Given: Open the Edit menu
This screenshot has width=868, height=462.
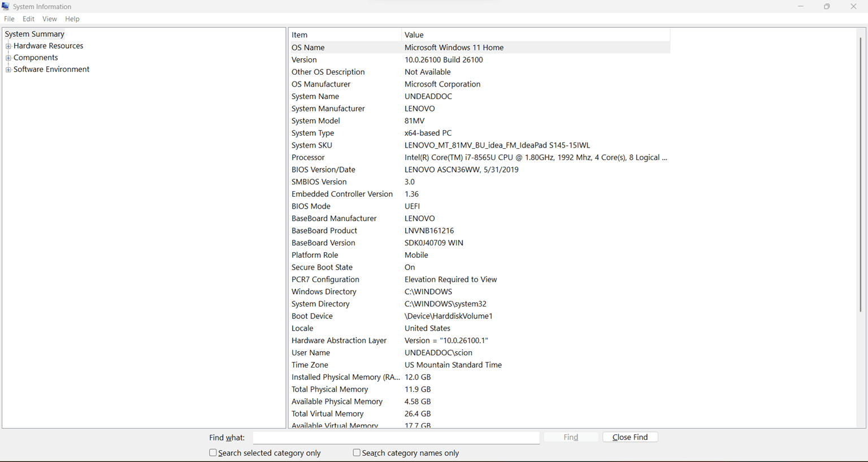Looking at the screenshot, I should [x=28, y=19].
